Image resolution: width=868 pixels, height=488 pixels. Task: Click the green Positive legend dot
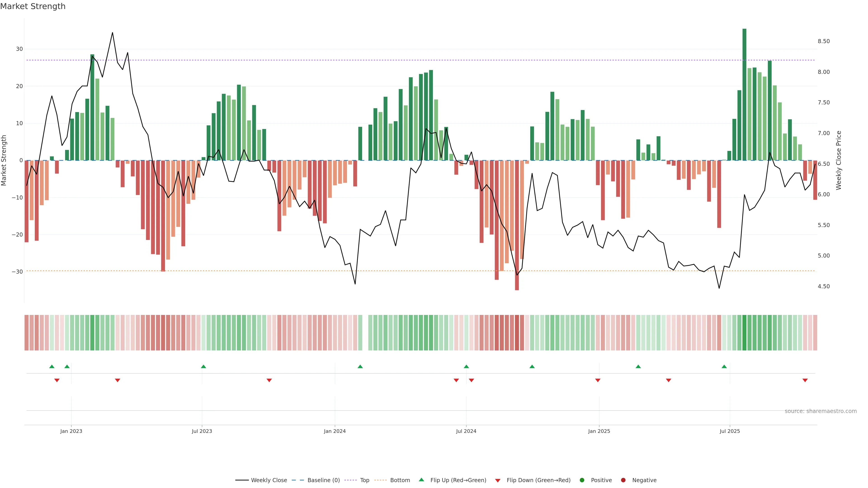coord(582,480)
